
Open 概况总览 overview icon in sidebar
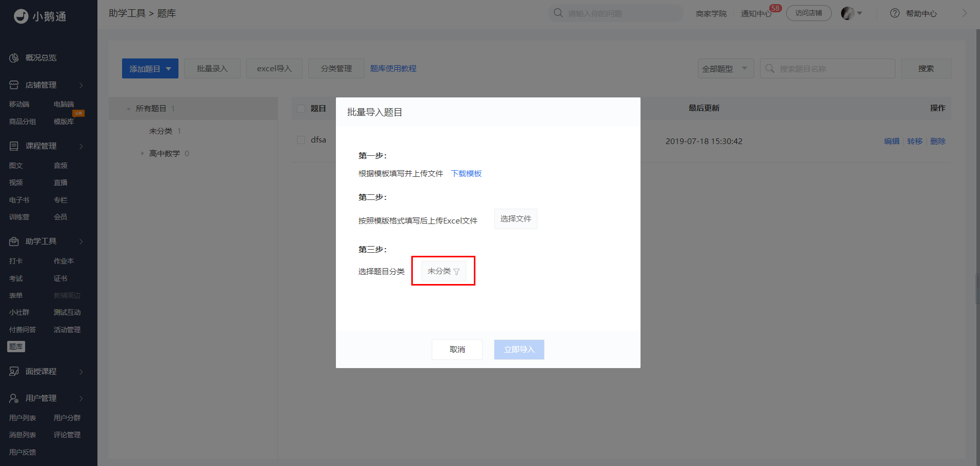14,58
